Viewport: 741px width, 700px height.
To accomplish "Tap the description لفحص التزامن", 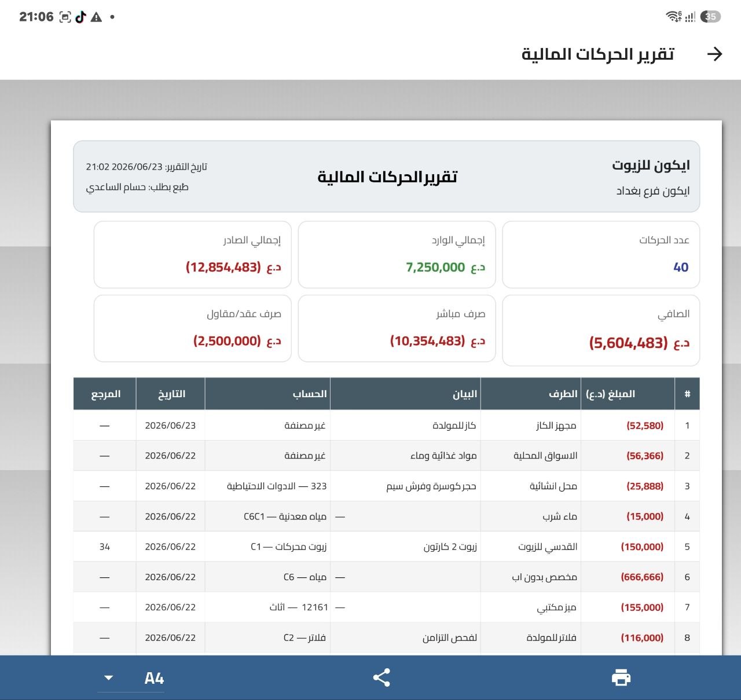I will point(450,637).
